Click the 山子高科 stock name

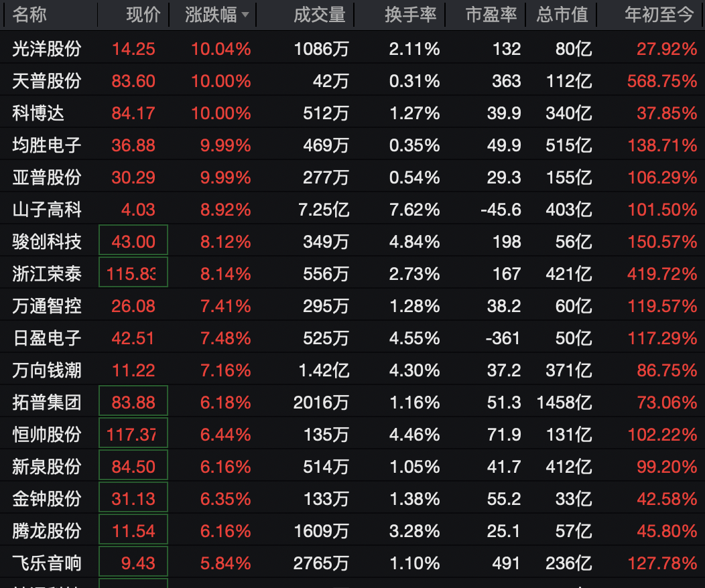click(46, 210)
